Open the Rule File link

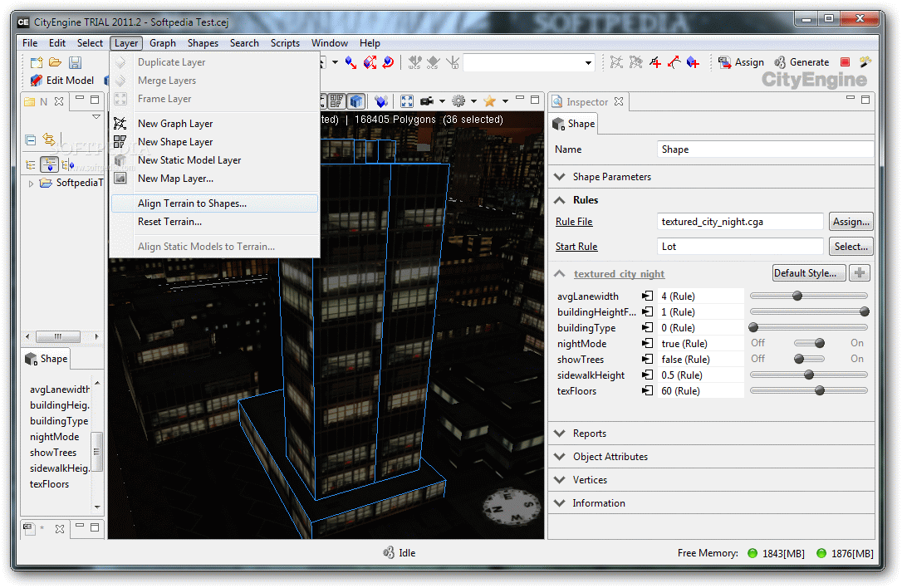pyautogui.click(x=574, y=222)
